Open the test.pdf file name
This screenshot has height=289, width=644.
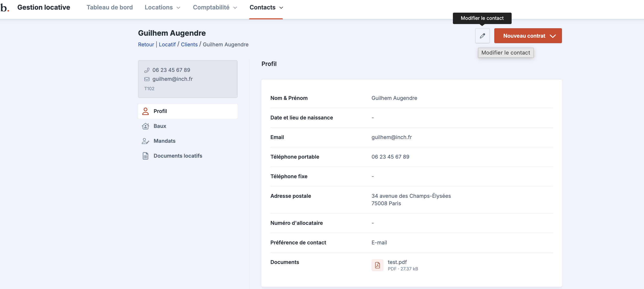tap(397, 262)
